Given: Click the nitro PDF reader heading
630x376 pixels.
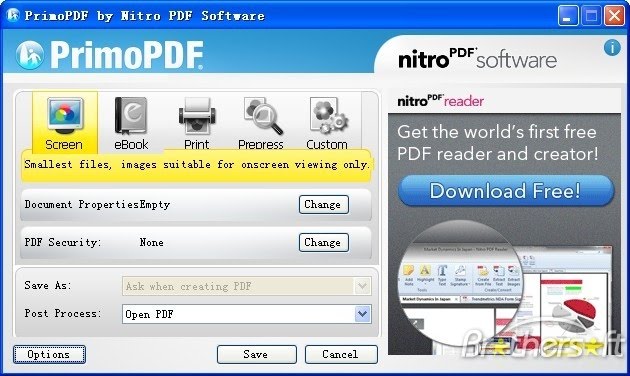Looking at the screenshot, I should coord(440,100).
